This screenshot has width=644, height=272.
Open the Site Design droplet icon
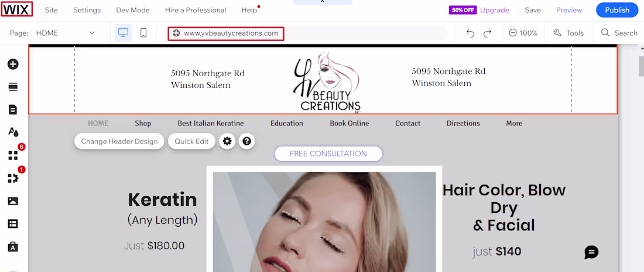(x=13, y=132)
